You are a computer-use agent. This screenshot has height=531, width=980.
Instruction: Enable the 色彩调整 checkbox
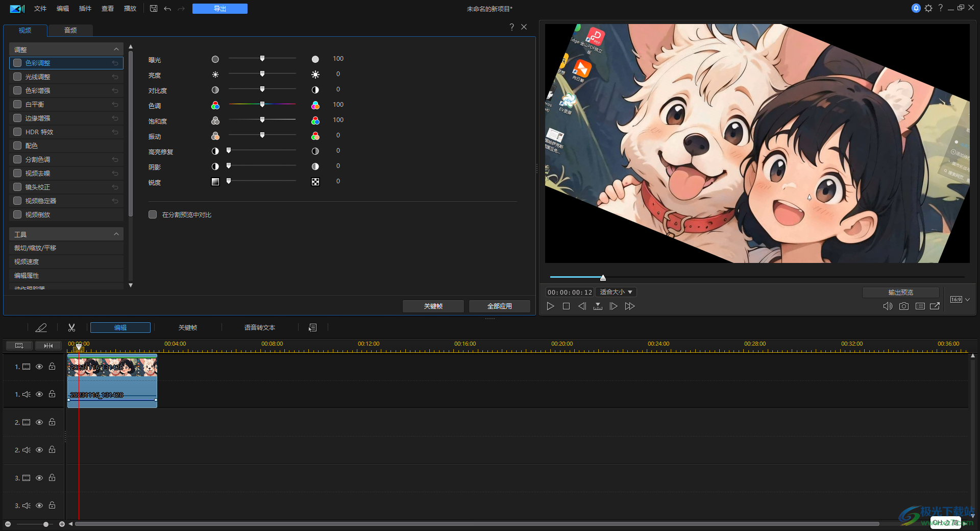click(17, 63)
